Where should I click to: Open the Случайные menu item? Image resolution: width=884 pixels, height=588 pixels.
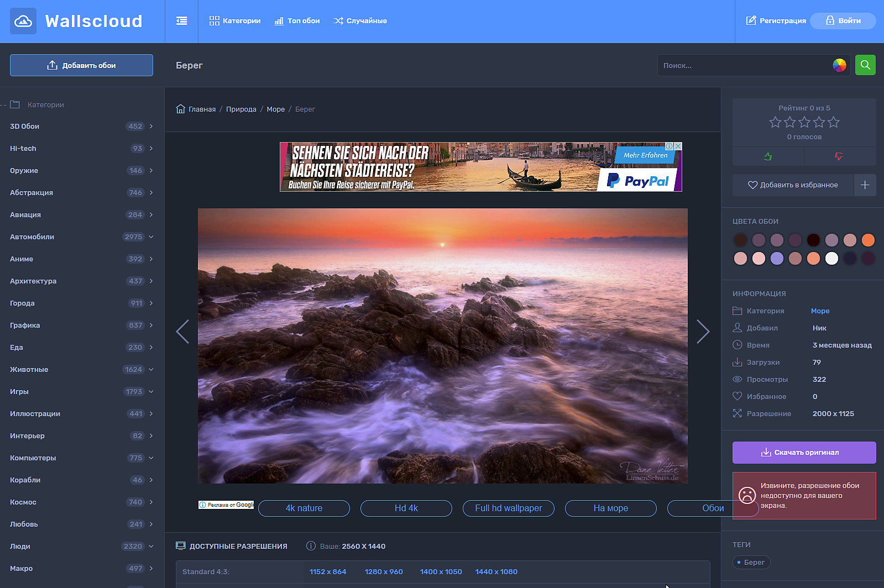360,21
